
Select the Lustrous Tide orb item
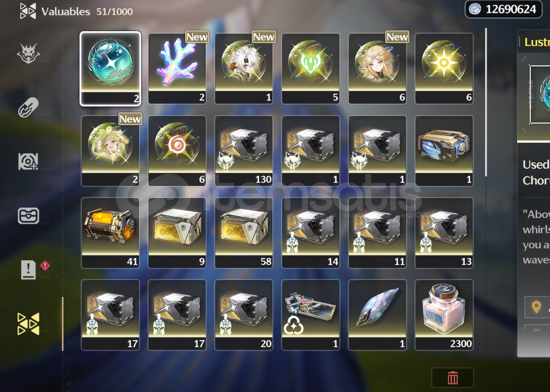(110, 69)
